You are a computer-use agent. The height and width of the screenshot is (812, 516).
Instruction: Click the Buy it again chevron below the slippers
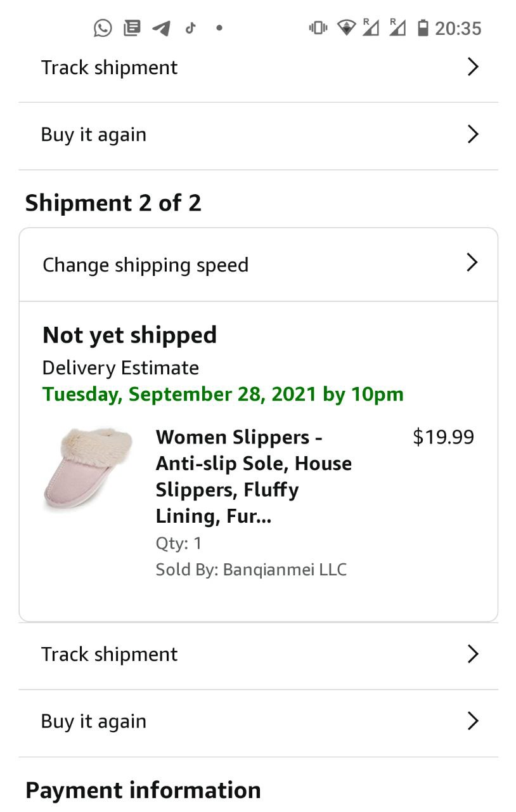point(472,721)
